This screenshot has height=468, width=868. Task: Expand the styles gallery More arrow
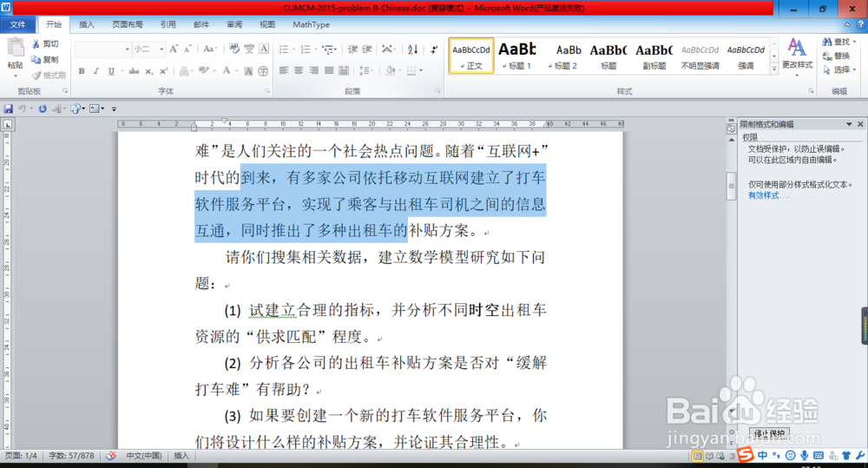click(x=774, y=68)
